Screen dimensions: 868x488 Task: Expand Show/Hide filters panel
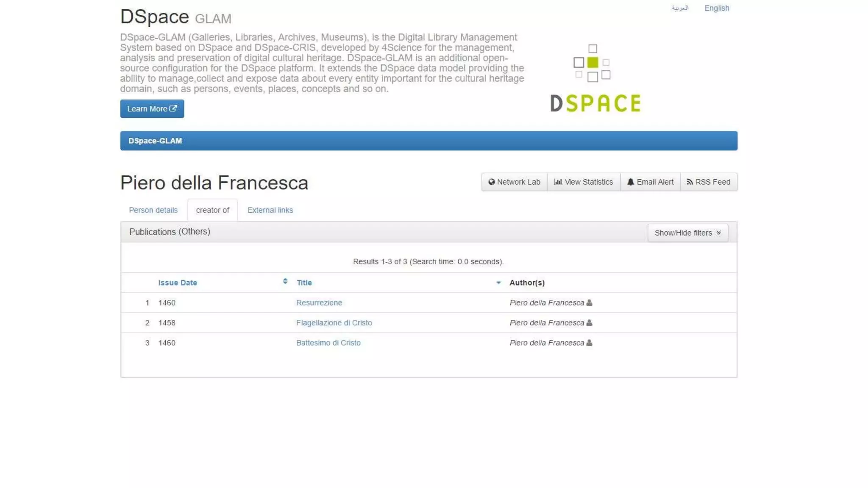pos(687,233)
